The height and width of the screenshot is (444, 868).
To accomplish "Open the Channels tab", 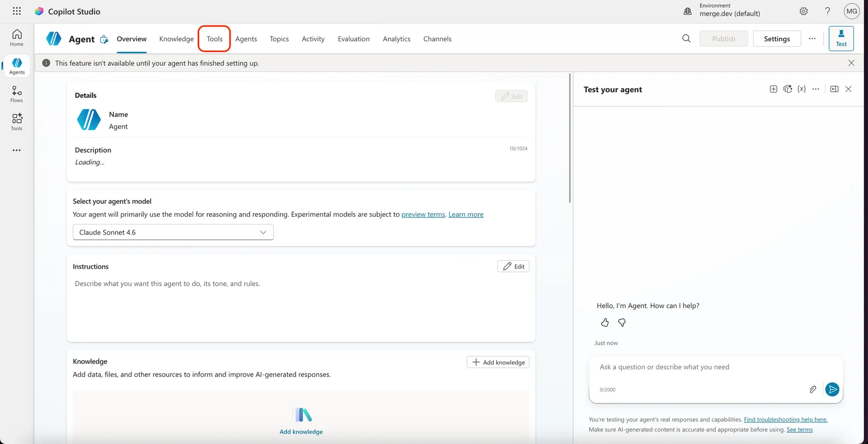I will click(437, 39).
